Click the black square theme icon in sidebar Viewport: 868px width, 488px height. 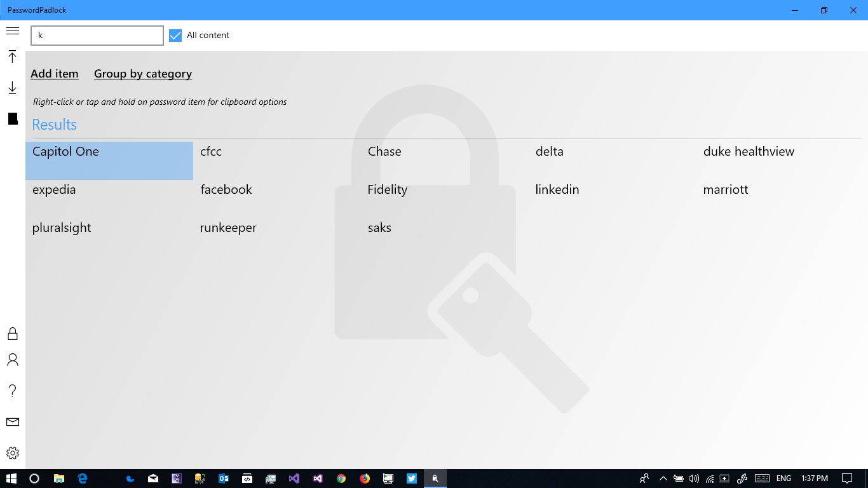point(12,119)
